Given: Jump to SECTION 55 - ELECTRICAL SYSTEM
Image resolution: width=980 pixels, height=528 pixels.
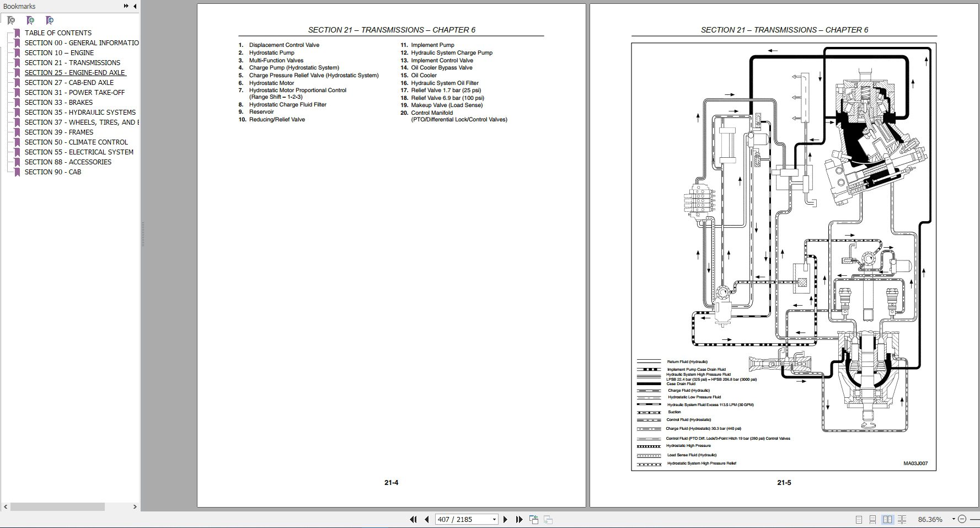Looking at the screenshot, I should click(x=78, y=152).
